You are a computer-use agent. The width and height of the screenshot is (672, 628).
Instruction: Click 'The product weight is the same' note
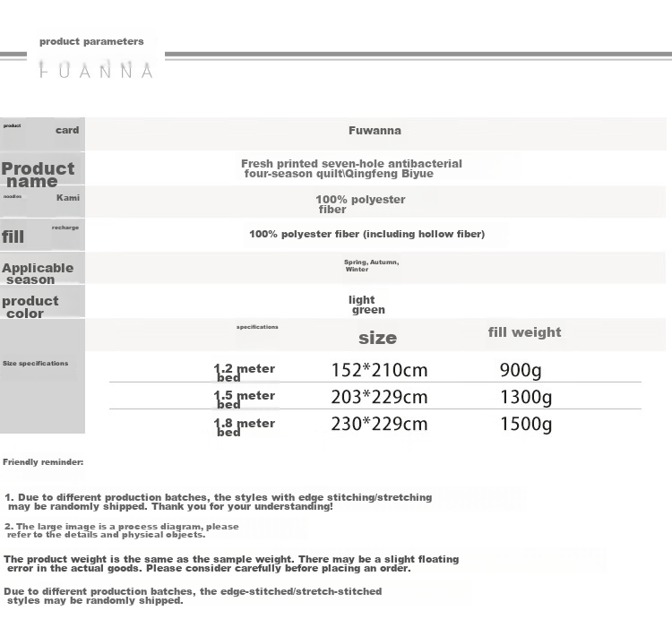click(x=231, y=563)
